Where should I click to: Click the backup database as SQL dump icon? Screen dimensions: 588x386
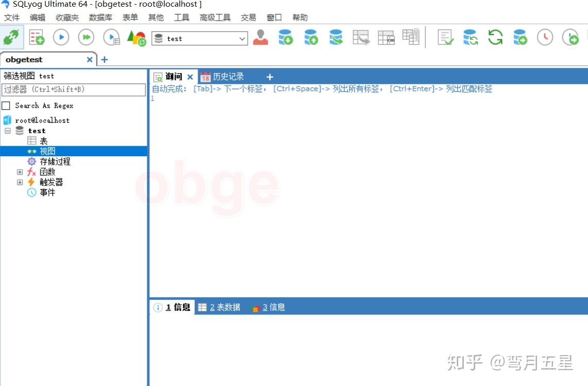click(286, 37)
